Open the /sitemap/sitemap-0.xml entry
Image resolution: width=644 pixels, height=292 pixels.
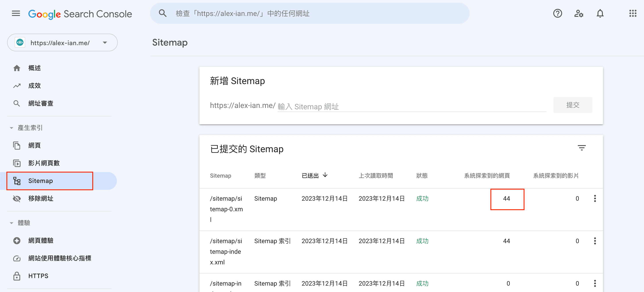(226, 209)
